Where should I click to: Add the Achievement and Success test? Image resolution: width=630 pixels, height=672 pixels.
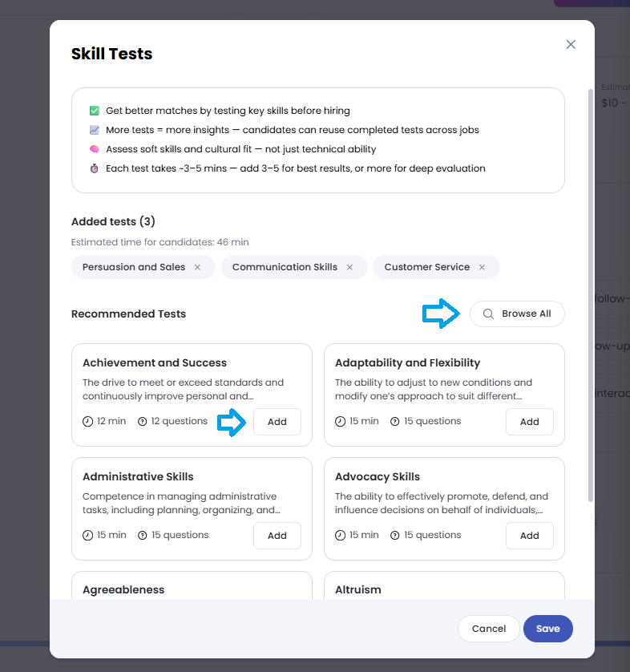(x=277, y=422)
